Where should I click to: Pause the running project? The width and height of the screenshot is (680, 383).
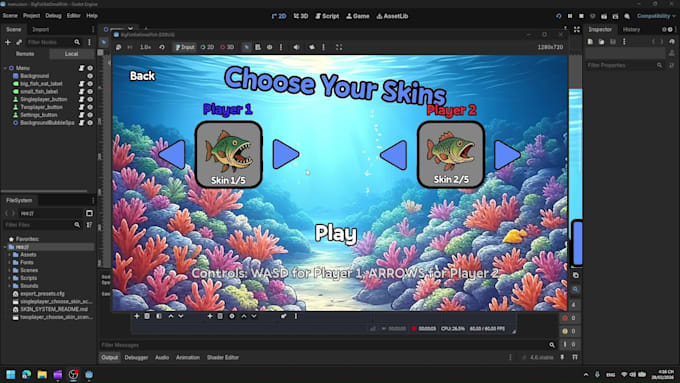pos(570,16)
